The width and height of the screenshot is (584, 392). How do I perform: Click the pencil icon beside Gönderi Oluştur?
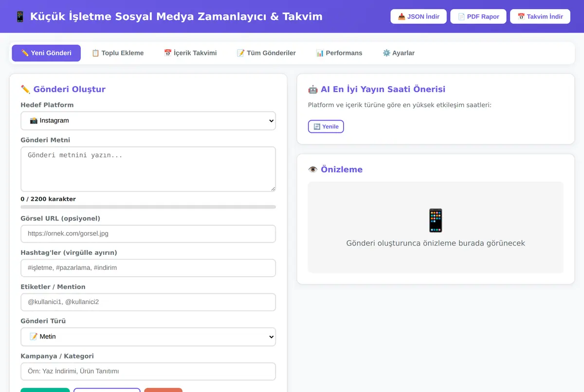[x=25, y=89]
